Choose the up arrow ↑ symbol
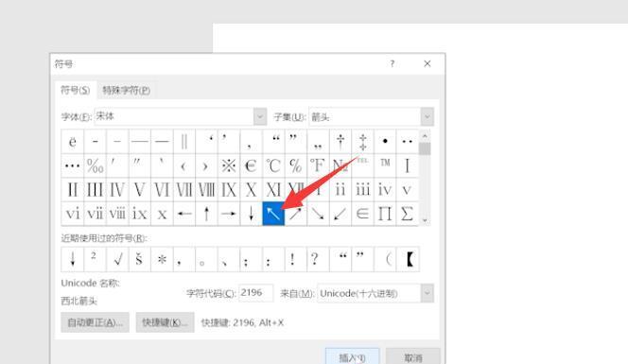The height and width of the screenshot is (364, 628). [207, 214]
